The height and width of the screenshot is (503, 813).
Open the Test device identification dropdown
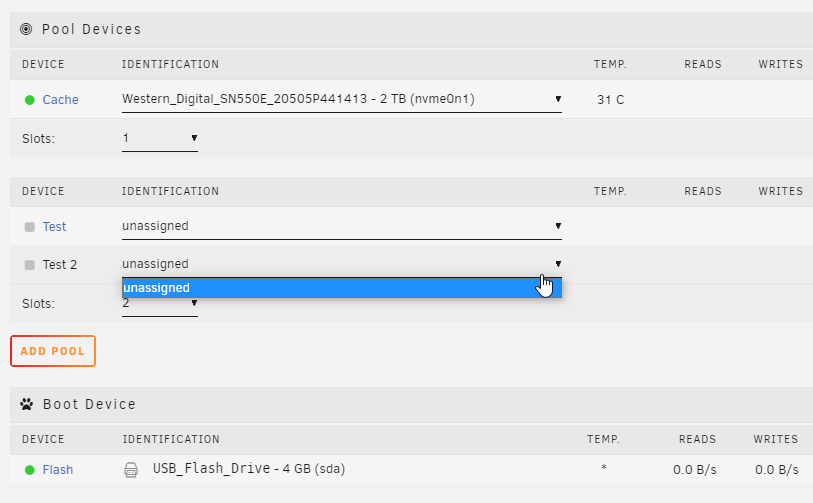[342, 227]
